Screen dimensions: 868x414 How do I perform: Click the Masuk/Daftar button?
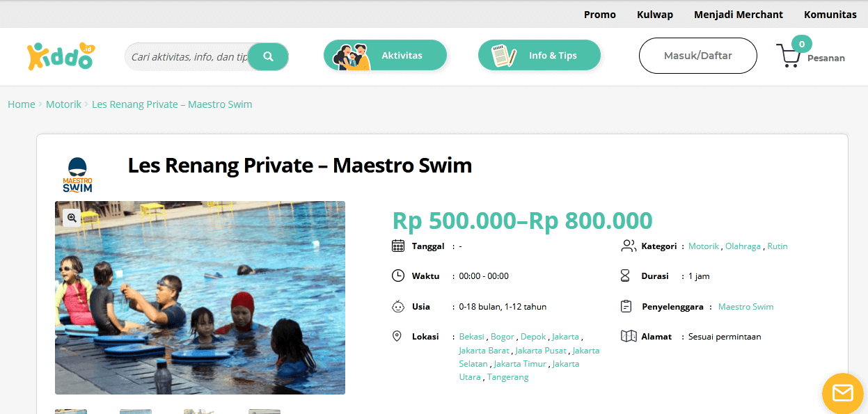point(697,56)
